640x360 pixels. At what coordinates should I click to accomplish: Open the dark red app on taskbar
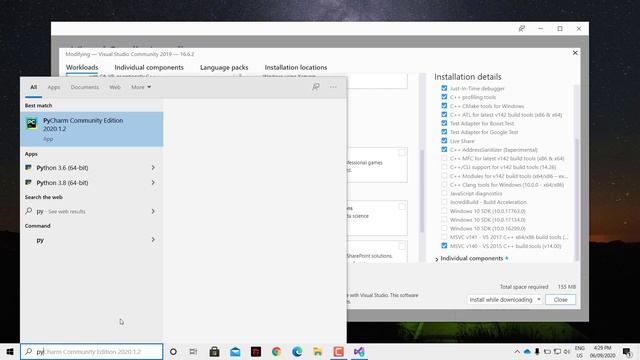256,351
